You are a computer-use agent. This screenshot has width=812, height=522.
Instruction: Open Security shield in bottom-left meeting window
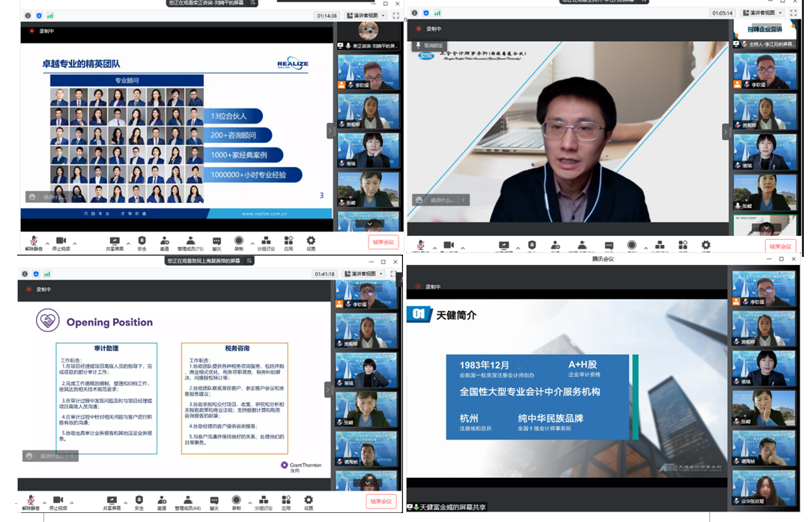(139, 502)
